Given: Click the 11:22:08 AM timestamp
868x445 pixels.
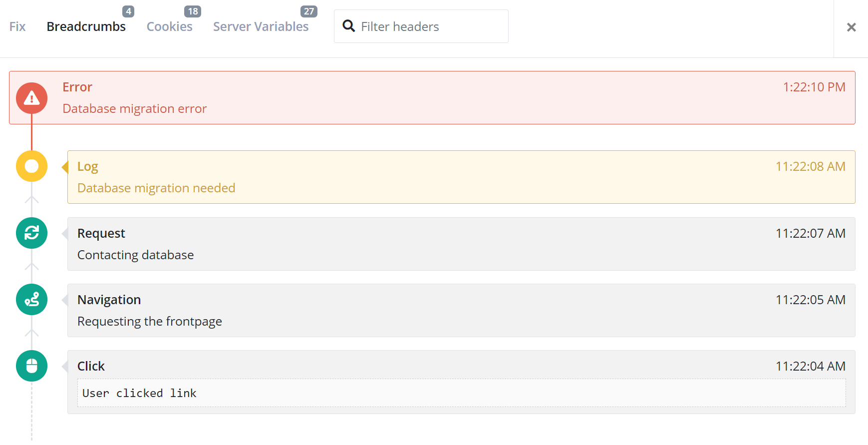Looking at the screenshot, I should [811, 166].
